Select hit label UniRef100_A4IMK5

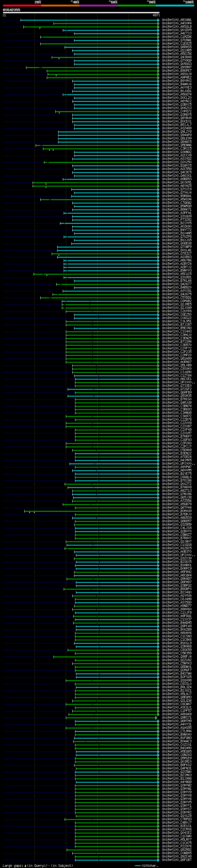[176, 460]
